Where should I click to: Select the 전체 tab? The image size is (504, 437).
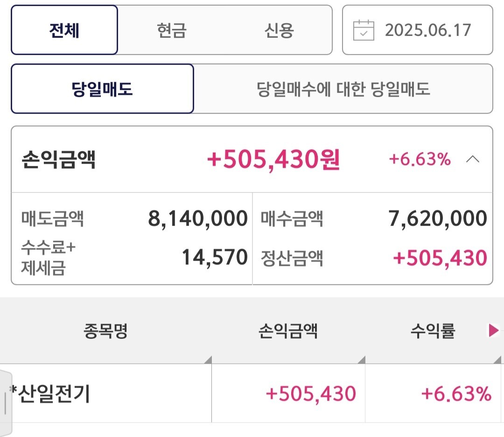point(64,30)
